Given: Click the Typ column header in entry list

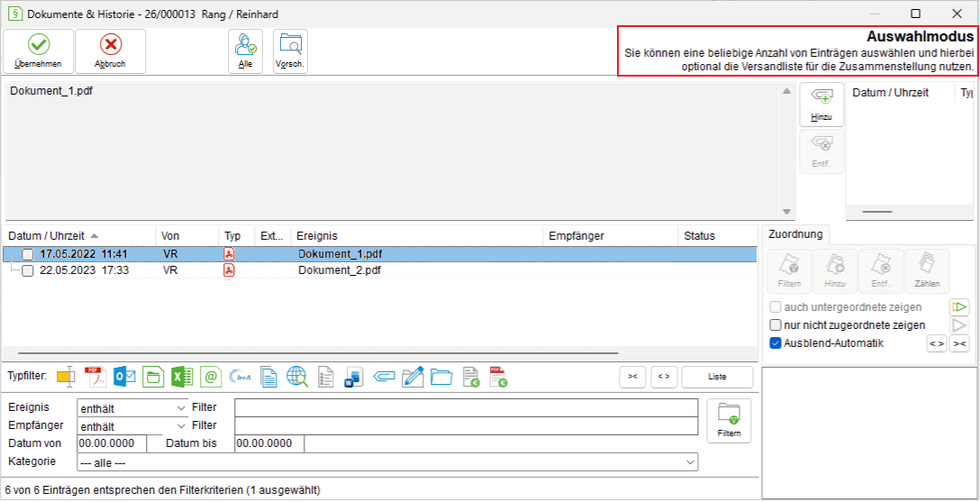Looking at the screenshot, I should 237,236.
